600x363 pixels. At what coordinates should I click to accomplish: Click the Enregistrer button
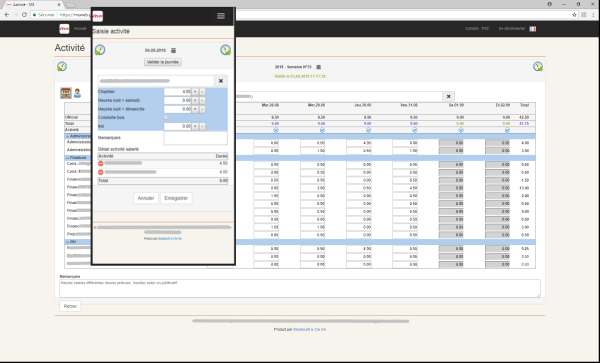point(176,198)
